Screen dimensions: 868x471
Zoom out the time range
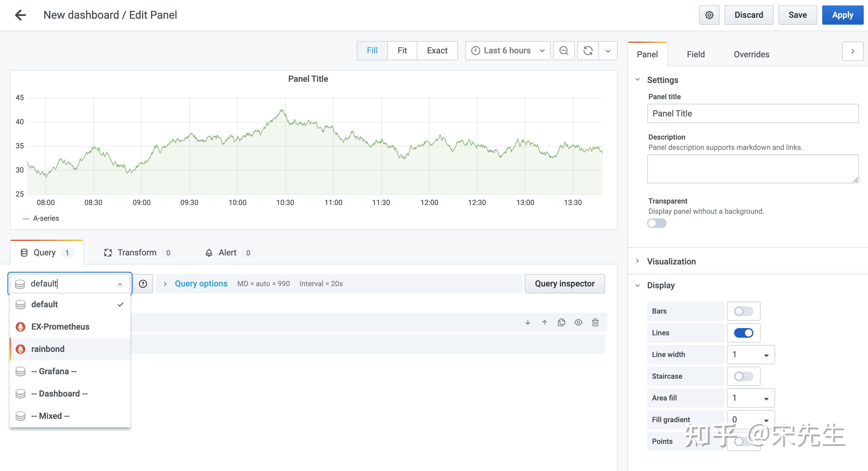click(x=564, y=51)
